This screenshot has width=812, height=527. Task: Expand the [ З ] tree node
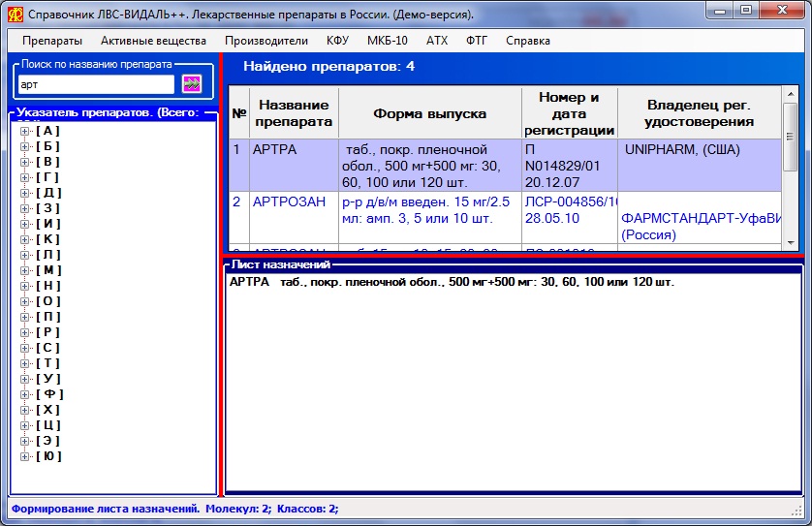[24, 209]
